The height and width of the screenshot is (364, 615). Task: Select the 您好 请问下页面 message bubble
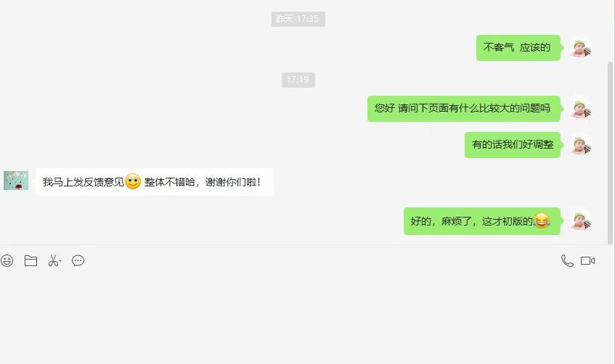coord(463,109)
